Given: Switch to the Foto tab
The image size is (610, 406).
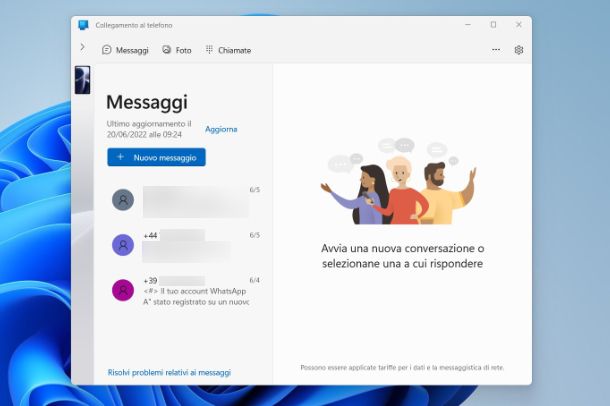Looking at the screenshot, I should 177,50.
